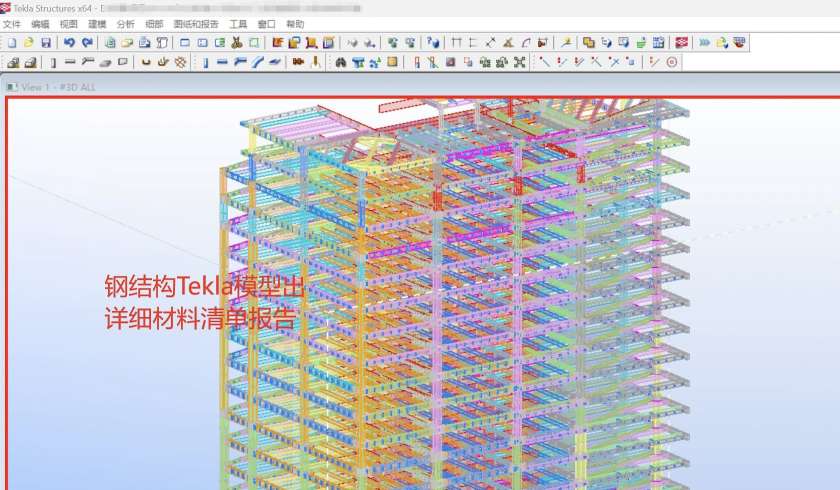Open the 文件 (File) menu
The image size is (840, 490).
[x=11, y=25]
